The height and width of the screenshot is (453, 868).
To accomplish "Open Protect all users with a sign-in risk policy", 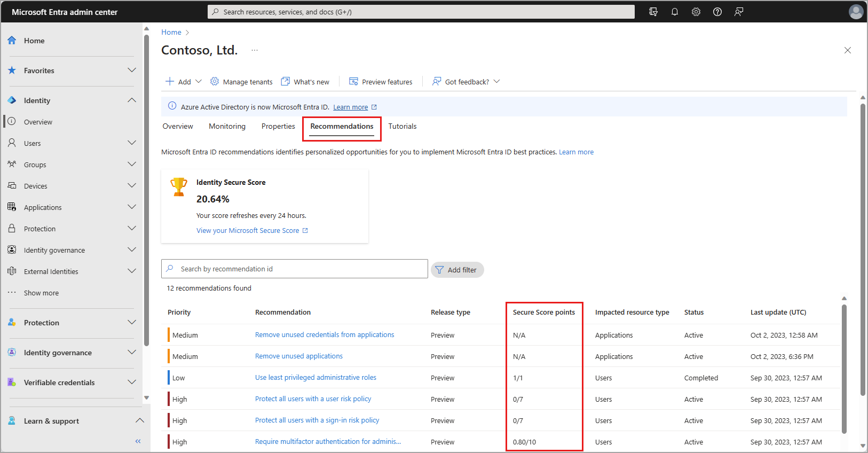I will click(317, 420).
